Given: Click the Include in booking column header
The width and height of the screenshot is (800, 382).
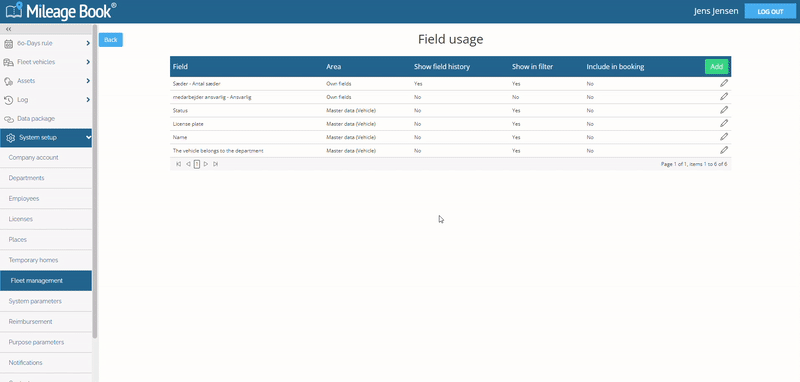Looking at the screenshot, I should (615, 67).
